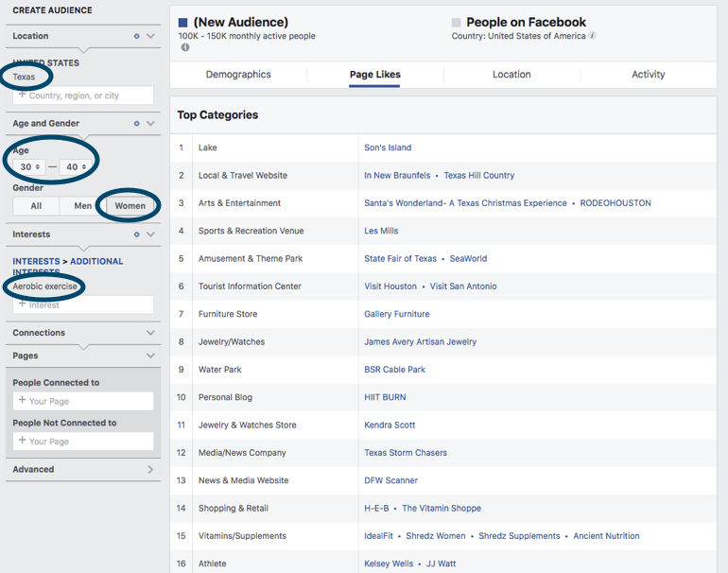Collapse the Location section chevron
728x573 pixels.
150,36
